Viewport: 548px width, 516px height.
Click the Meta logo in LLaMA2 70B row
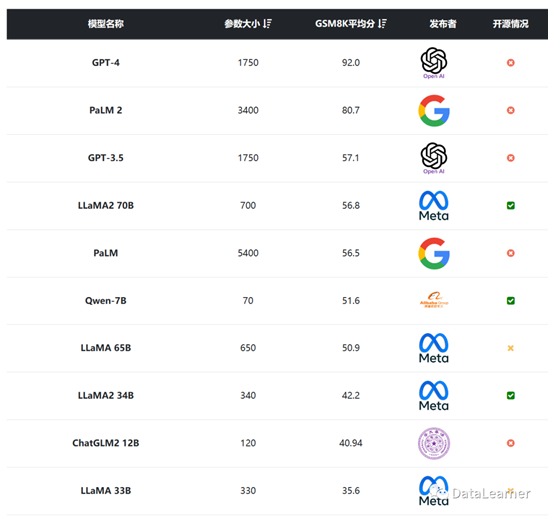[434, 206]
